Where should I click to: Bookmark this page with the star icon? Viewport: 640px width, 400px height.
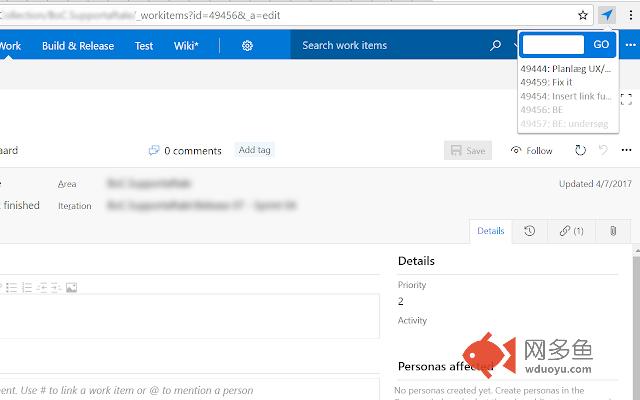pos(583,15)
